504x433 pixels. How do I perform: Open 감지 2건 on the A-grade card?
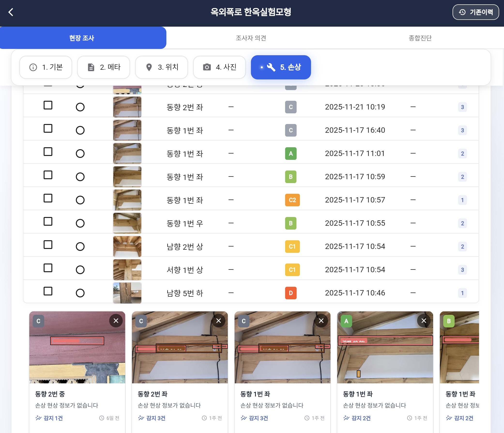coord(357,418)
